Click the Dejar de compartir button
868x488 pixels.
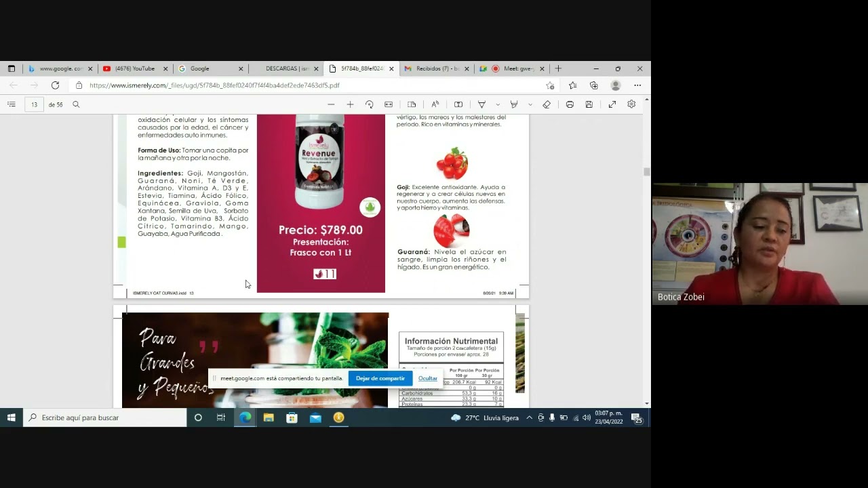pos(380,378)
